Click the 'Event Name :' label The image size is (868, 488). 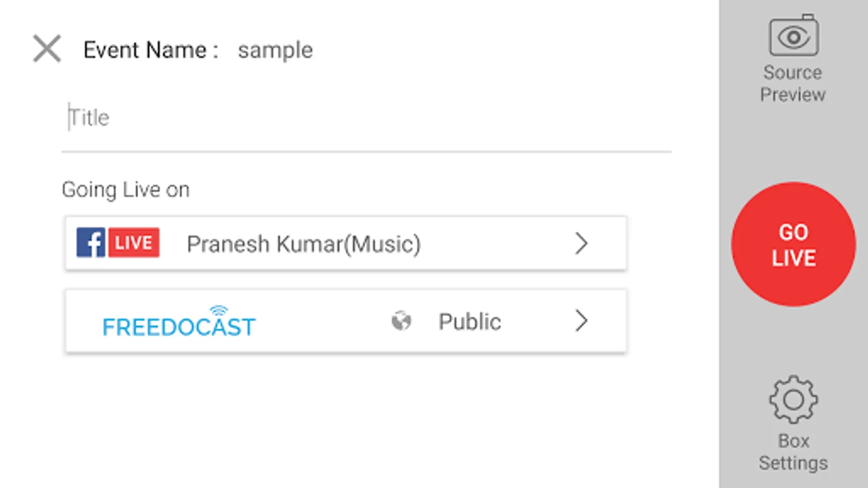(x=150, y=50)
